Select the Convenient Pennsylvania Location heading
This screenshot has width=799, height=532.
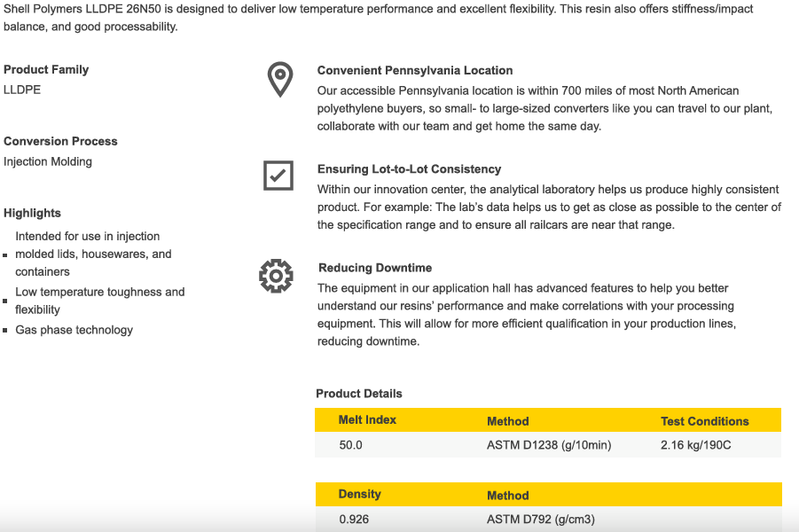[x=415, y=70]
